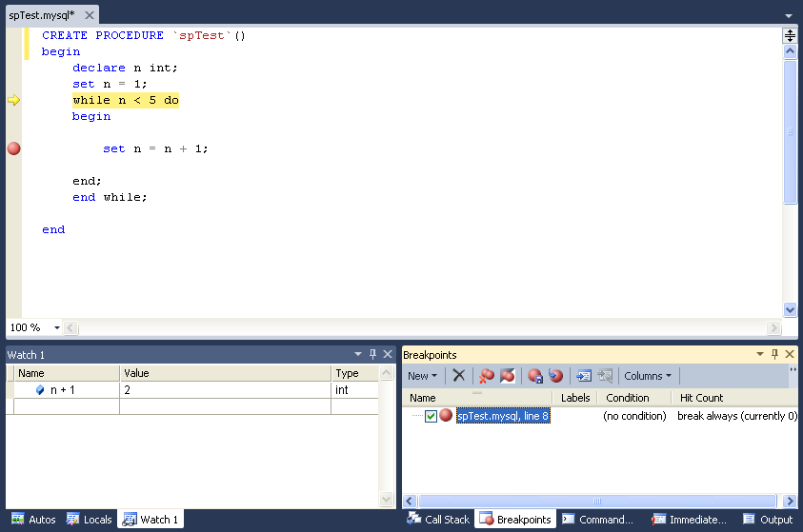This screenshot has height=532, width=803.
Task: Click the Labels column header
Action: 575,398
